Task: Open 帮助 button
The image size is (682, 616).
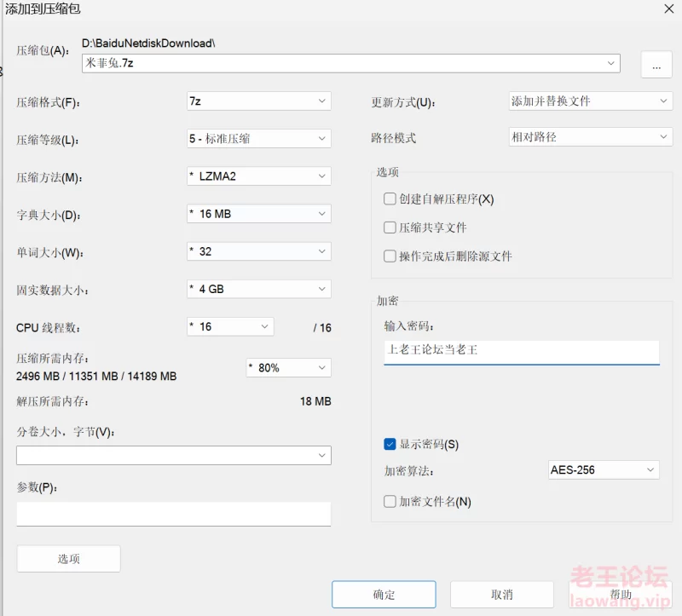Action: (x=621, y=594)
